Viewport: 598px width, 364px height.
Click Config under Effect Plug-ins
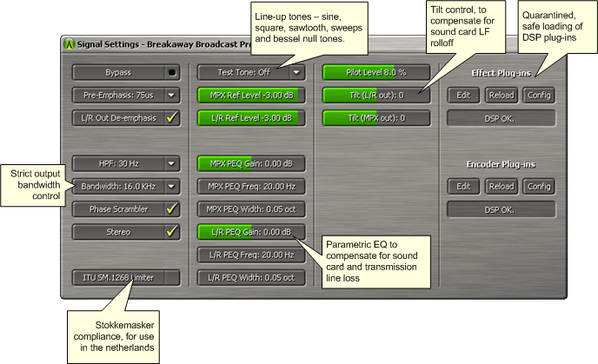[539, 96]
